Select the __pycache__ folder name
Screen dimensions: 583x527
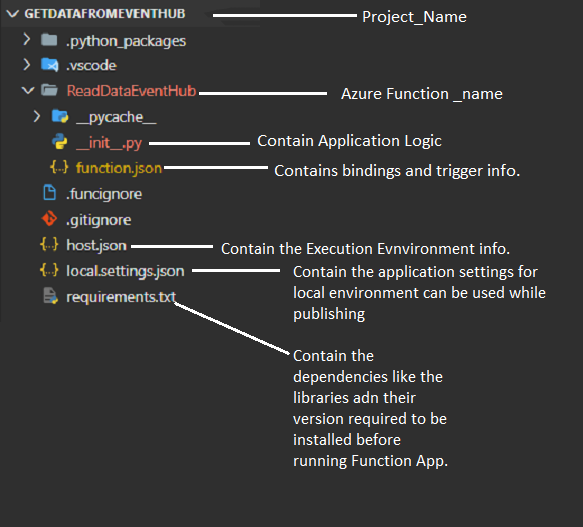point(116,117)
